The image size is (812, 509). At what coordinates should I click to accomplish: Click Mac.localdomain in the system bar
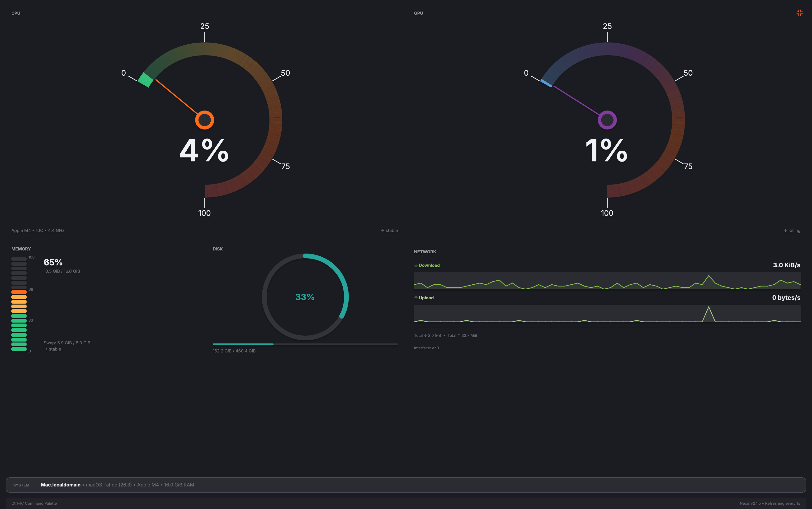point(61,485)
